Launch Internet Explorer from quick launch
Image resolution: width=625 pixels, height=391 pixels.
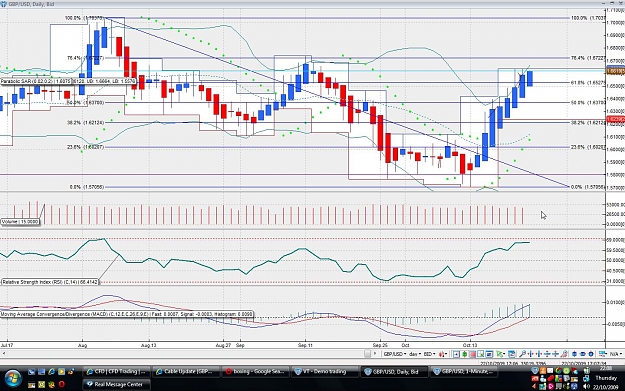(x=51, y=372)
